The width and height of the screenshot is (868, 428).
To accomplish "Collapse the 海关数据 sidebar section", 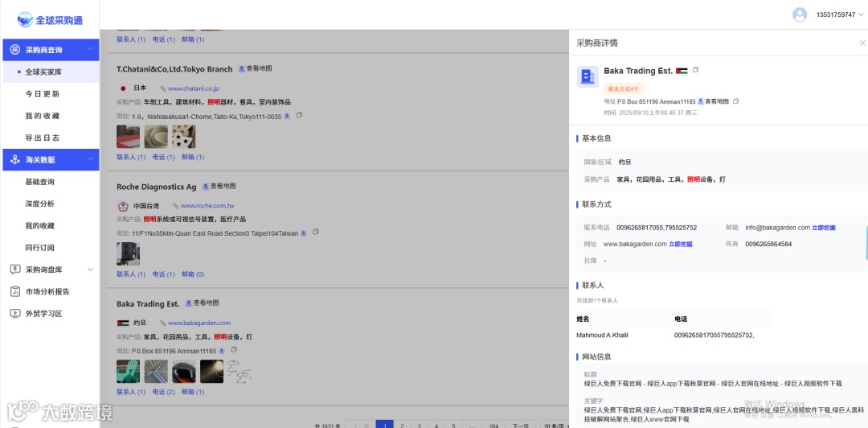I will pos(90,159).
